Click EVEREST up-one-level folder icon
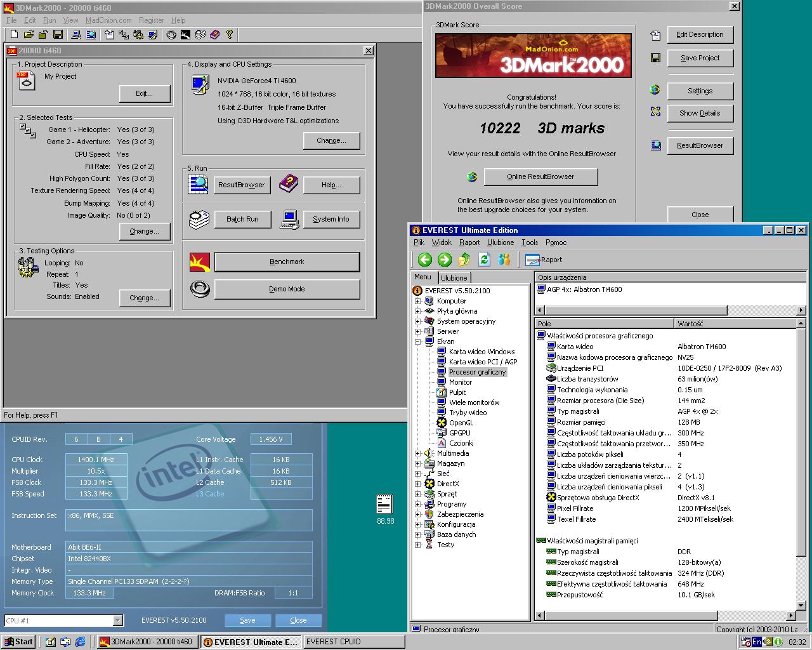 (x=464, y=259)
